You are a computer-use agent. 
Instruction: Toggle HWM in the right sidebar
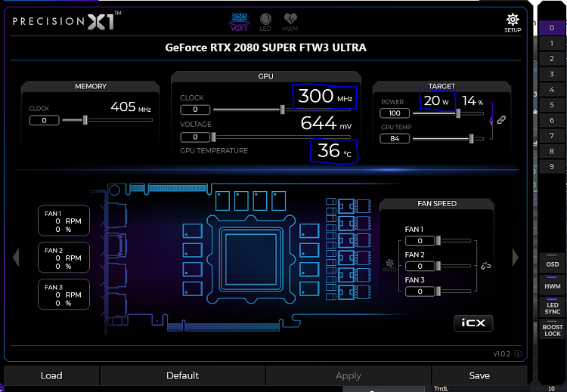point(552,286)
